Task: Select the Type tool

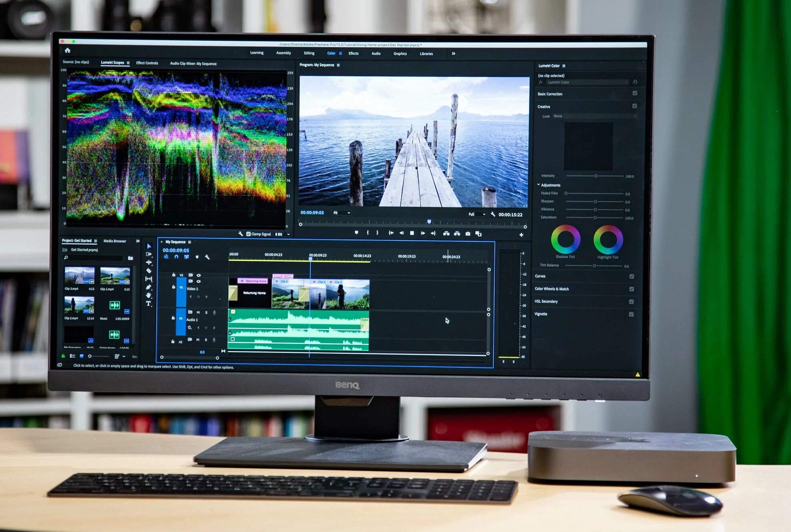Action: pyautogui.click(x=148, y=304)
